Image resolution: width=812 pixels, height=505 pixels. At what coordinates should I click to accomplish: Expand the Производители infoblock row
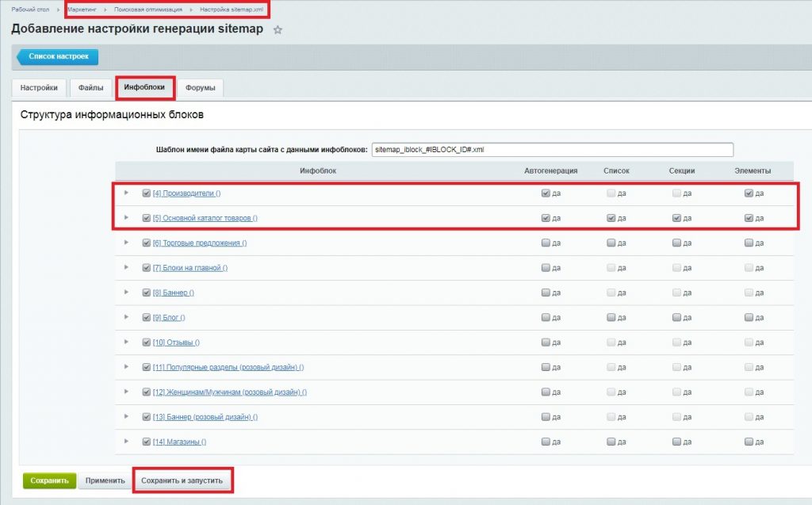click(x=126, y=193)
